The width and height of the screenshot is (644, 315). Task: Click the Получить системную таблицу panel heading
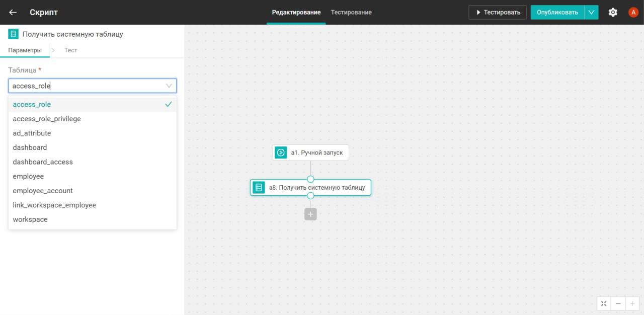coord(73,34)
